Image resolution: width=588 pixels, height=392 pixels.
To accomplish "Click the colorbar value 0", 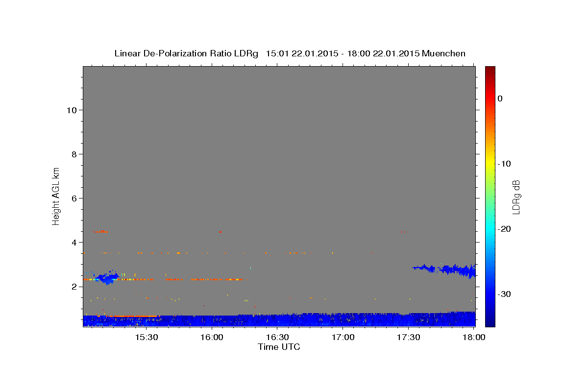I will [500, 98].
